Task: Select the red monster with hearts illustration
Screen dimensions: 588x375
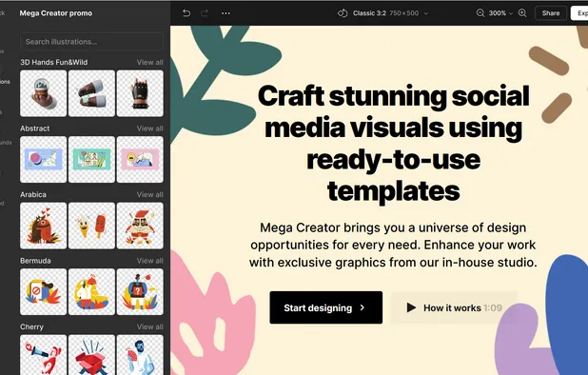Action: pyautogui.click(x=44, y=226)
